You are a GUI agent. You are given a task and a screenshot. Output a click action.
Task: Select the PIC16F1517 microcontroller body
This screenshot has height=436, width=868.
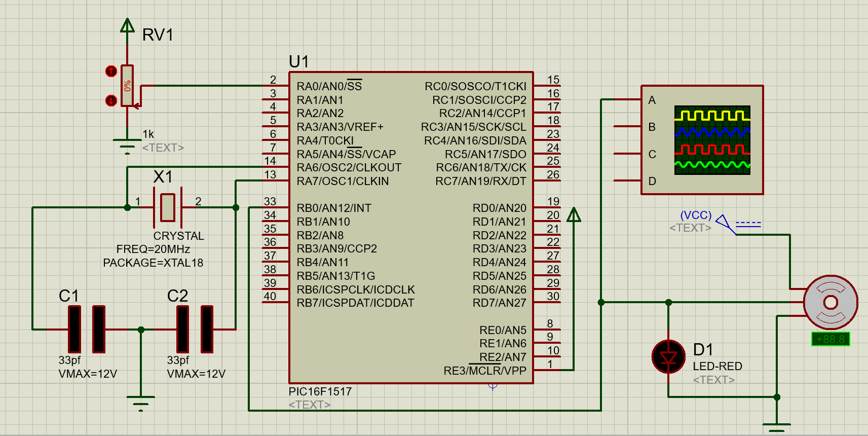pos(411,228)
